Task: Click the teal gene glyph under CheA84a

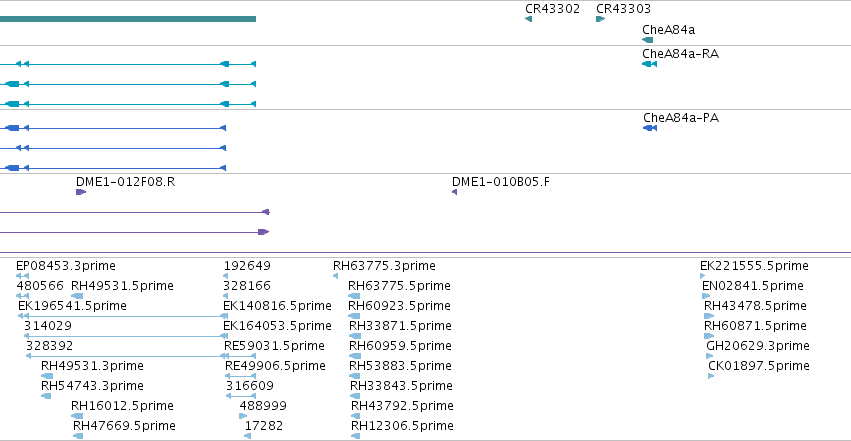Action: click(647, 40)
